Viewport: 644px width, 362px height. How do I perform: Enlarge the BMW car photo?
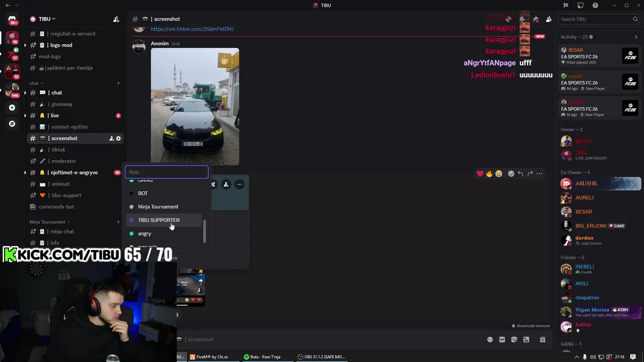pyautogui.click(x=195, y=106)
